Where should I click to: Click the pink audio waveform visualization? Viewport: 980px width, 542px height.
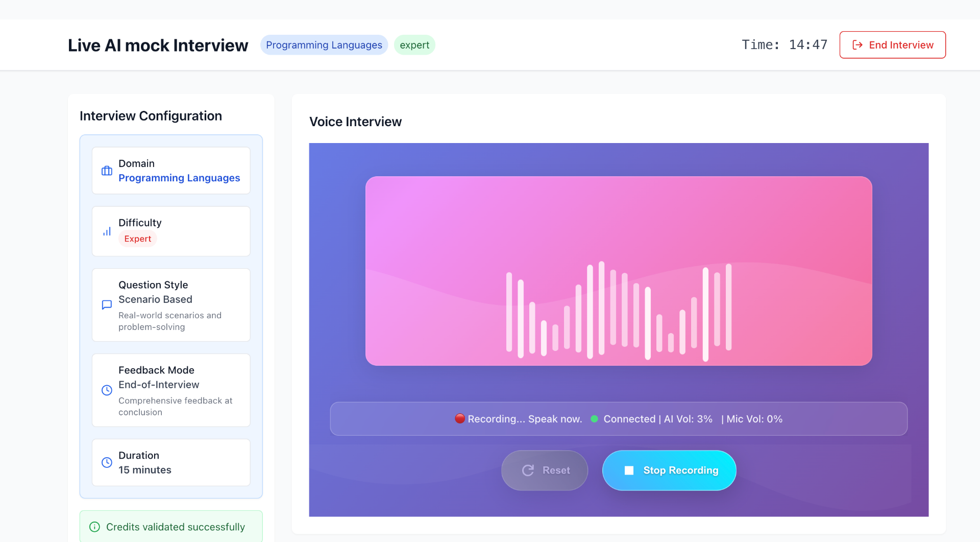[618, 271]
